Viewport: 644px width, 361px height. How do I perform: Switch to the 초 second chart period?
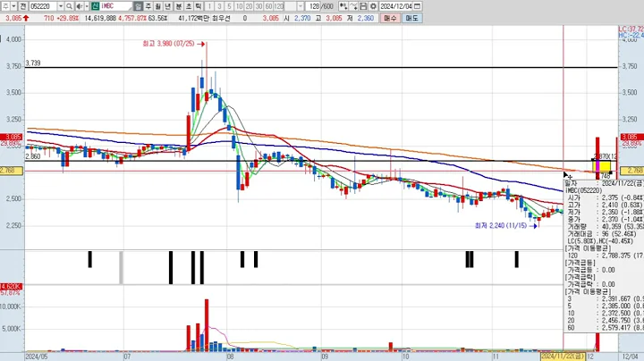tap(189, 6)
